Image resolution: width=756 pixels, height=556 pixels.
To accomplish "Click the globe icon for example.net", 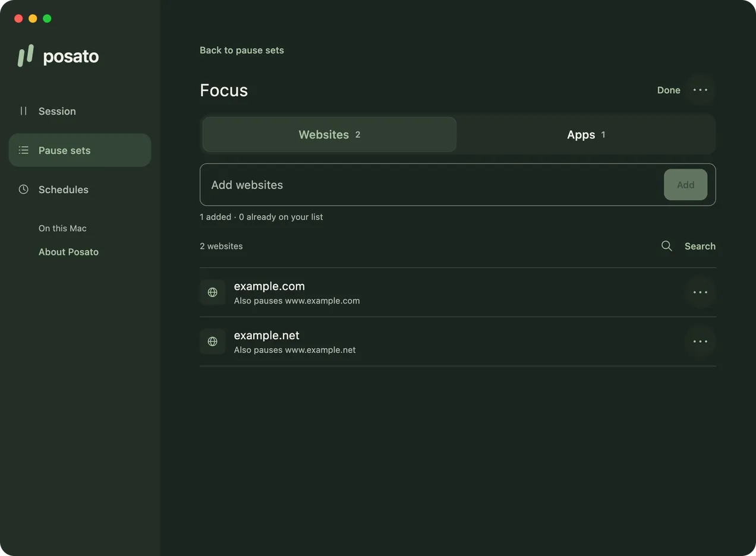I will [212, 342].
